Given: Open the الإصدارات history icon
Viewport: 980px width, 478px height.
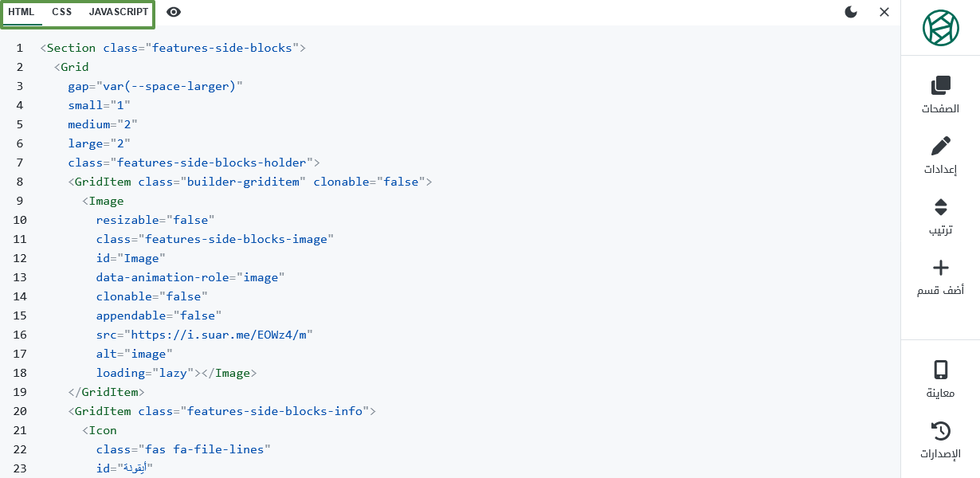Looking at the screenshot, I should pos(941,431).
